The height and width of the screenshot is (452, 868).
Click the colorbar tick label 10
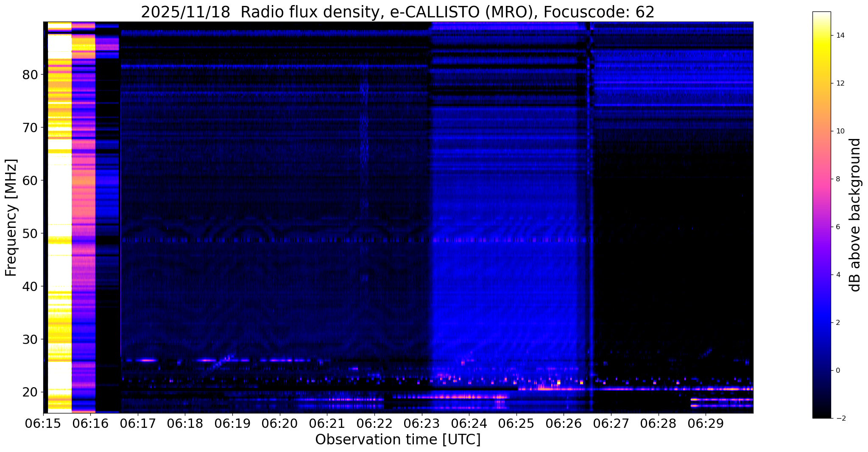[x=839, y=131]
